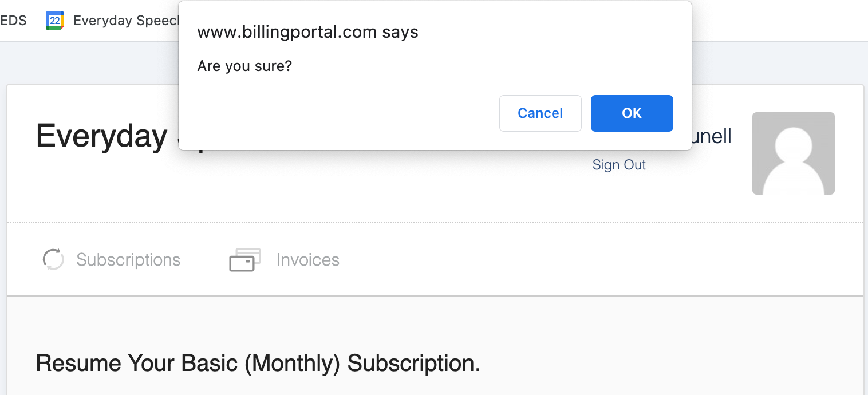Click the "www.billingportal.com says" dialog title
The image size is (868, 395).
[x=307, y=32]
